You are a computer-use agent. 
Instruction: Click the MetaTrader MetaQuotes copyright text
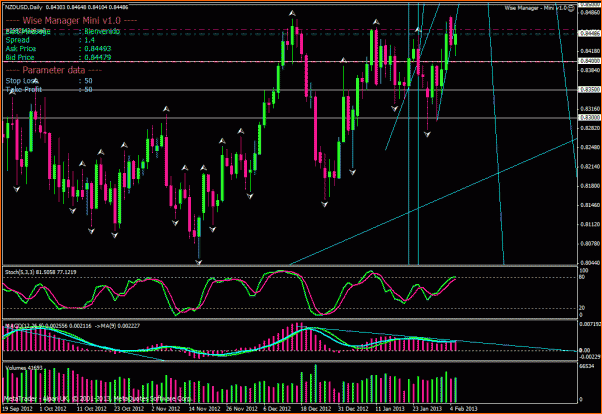point(97,399)
